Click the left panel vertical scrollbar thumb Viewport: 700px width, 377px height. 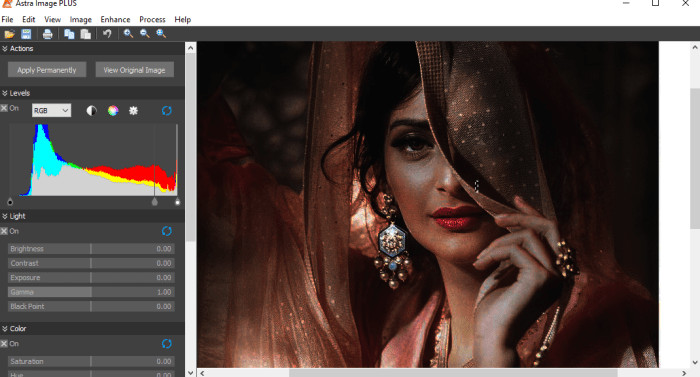click(190, 147)
